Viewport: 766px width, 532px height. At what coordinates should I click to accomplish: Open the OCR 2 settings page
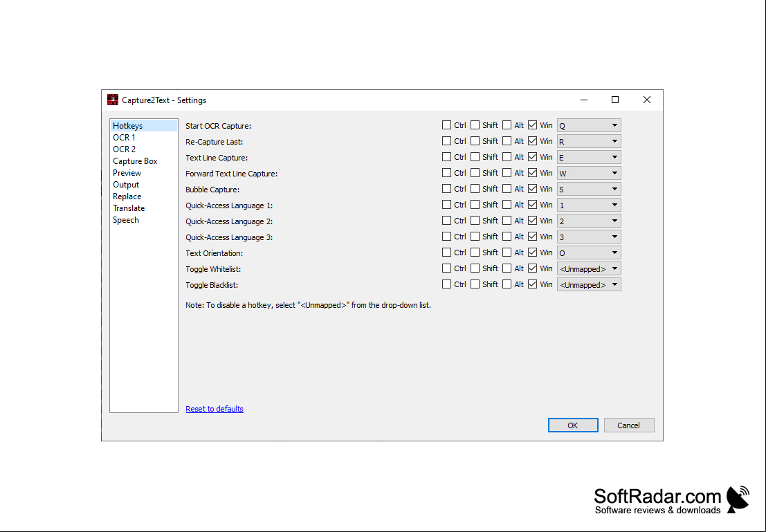(143, 149)
